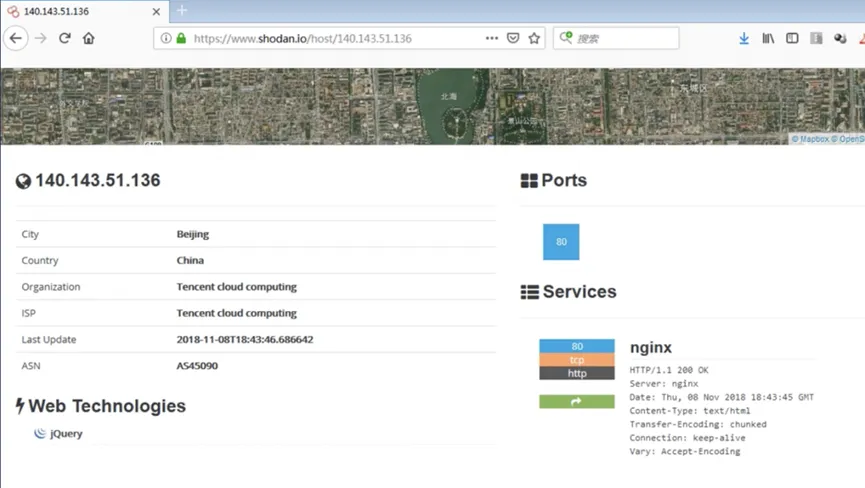This screenshot has height=488, width=865.
Task: Select Organization value Tencent cloud computing
Action: point(237,287)
